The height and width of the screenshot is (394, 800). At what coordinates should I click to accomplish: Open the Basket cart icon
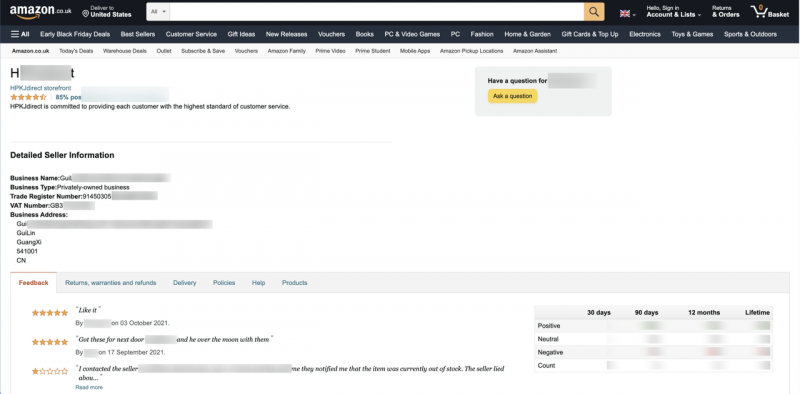pos(770,12)
